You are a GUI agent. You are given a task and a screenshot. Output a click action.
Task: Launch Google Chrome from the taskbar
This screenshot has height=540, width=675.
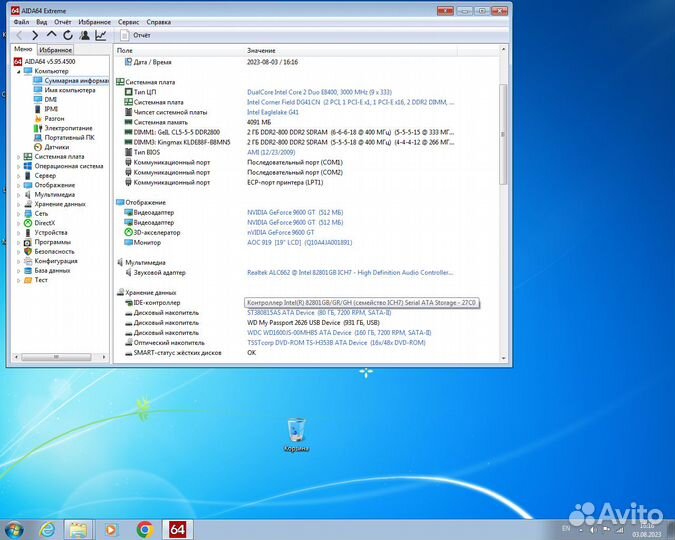[x=145, y=529]
